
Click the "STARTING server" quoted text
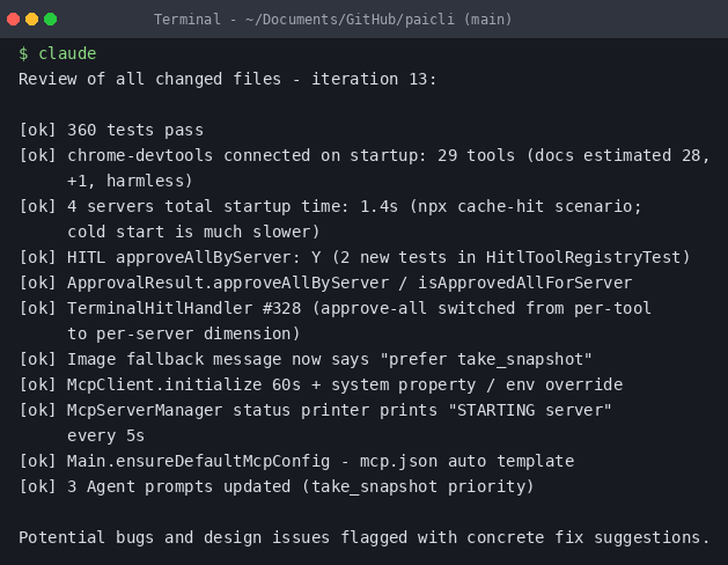[x=530, y=410]
